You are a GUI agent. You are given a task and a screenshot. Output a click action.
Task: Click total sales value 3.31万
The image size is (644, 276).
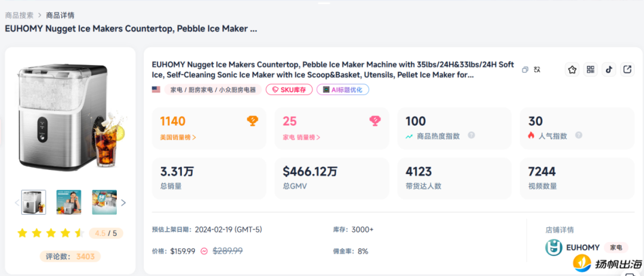(x=177, y=171)
